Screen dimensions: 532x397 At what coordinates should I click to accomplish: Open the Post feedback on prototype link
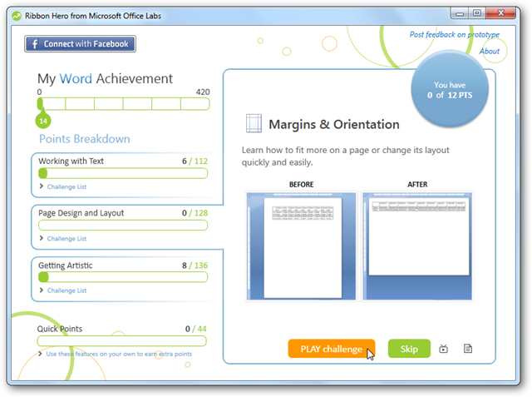[455, 35]
